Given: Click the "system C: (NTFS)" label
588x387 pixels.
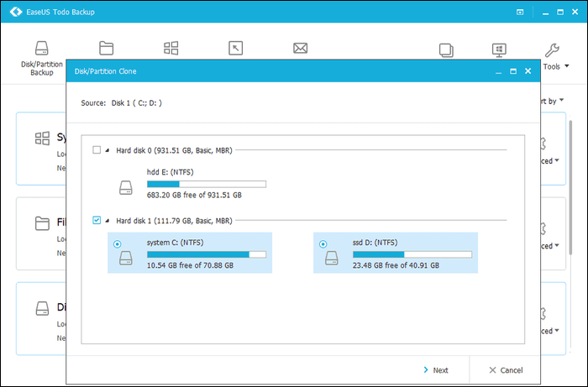Looking at the screenshot, I should pyautogui.click(x=175, y=243).
